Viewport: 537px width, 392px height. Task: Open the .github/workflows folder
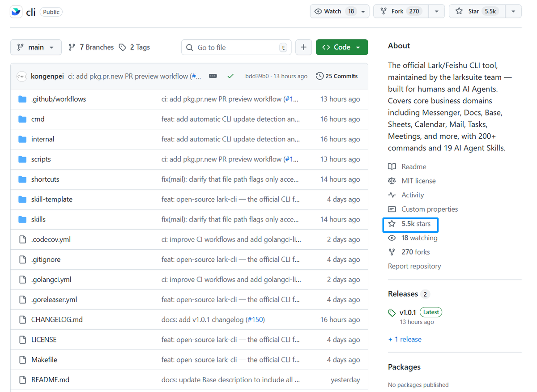pos(59,99)
